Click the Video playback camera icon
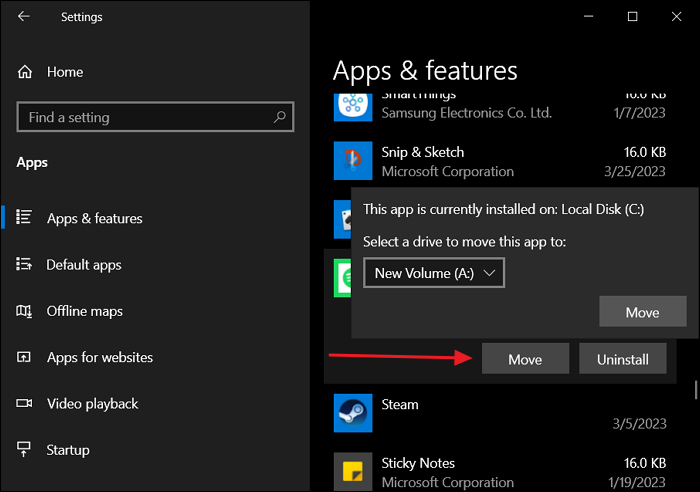The width and height of the screenshot is (700, 492). (25, 404)
